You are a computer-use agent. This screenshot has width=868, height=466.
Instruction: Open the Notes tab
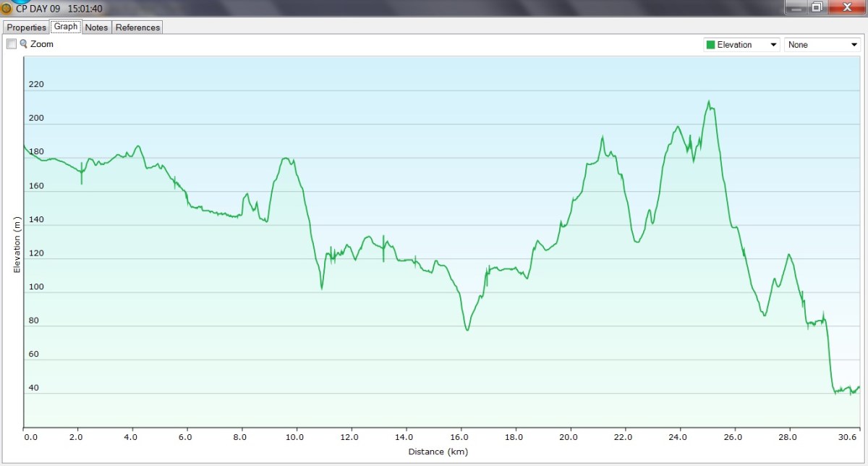click(96, 27)
